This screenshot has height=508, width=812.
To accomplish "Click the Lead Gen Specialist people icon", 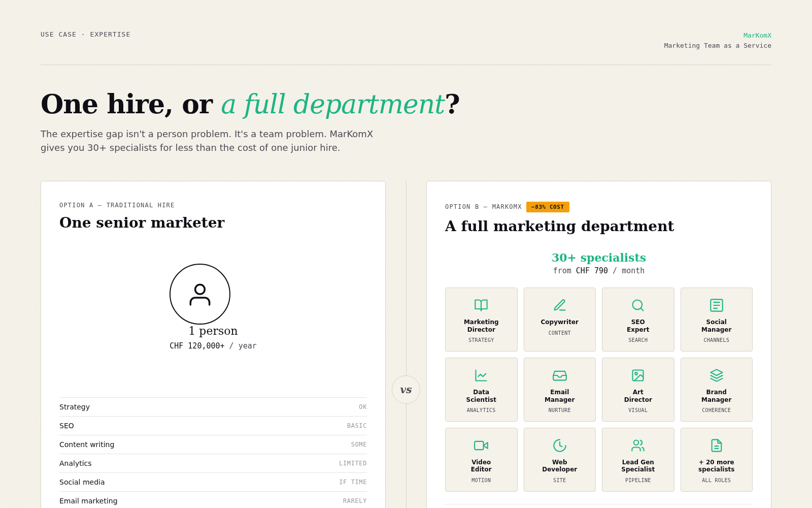I will 638,445.
